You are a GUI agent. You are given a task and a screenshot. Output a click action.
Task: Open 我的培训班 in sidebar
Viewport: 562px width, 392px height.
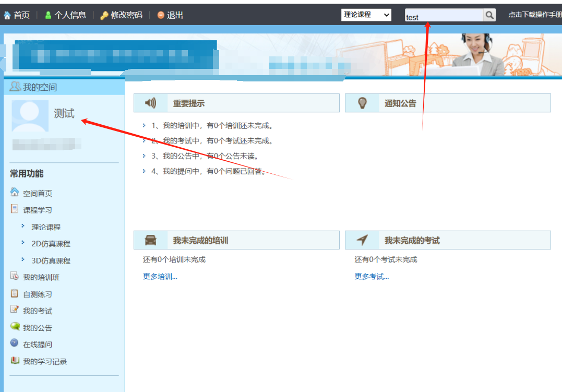tap(41, 277)
